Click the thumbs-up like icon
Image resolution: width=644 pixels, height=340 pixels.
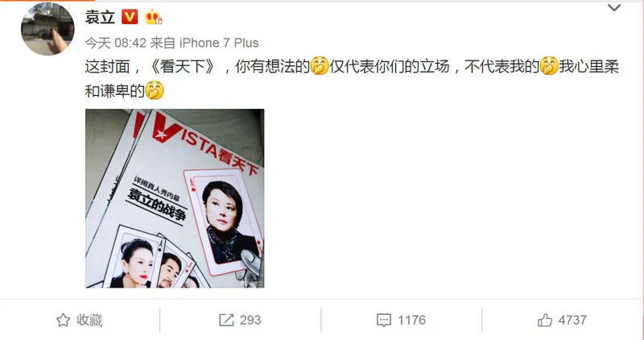point(545,320)
